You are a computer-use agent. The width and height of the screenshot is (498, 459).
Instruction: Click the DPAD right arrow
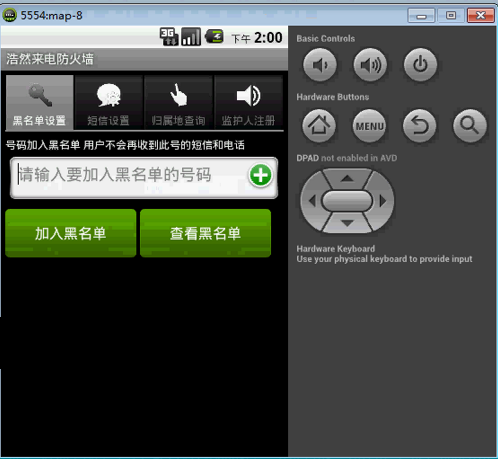pos(383,201)
